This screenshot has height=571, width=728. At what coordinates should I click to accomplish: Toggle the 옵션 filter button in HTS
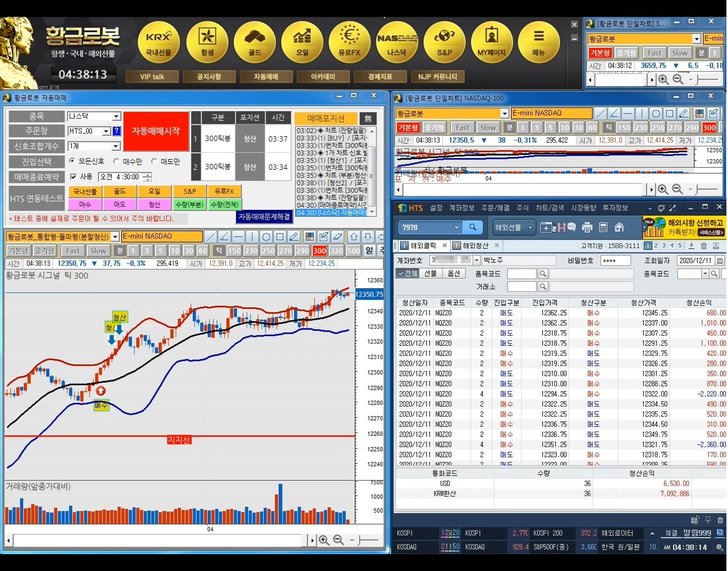click(x=454, y=273)
